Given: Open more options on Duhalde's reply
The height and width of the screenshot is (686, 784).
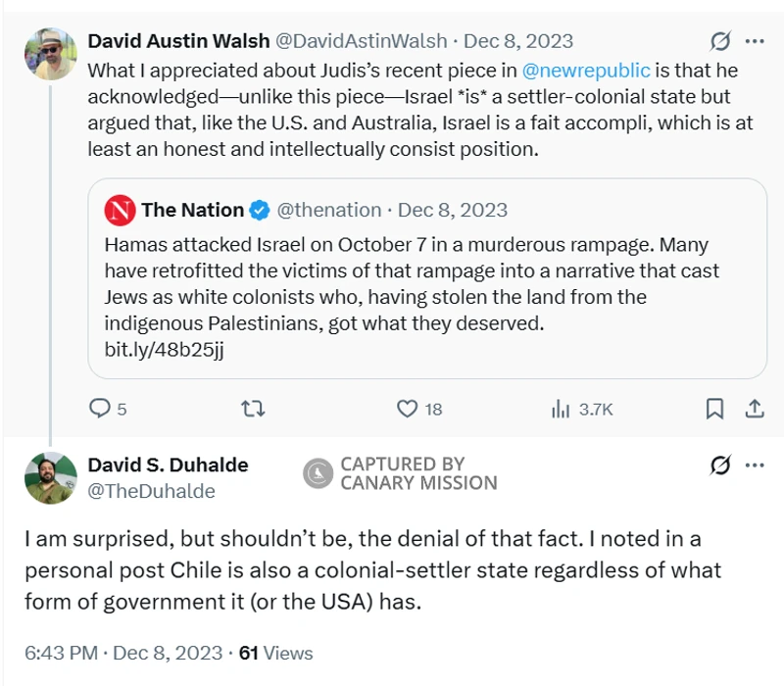Looking at the screenshot, I should [x=755, y=465].
